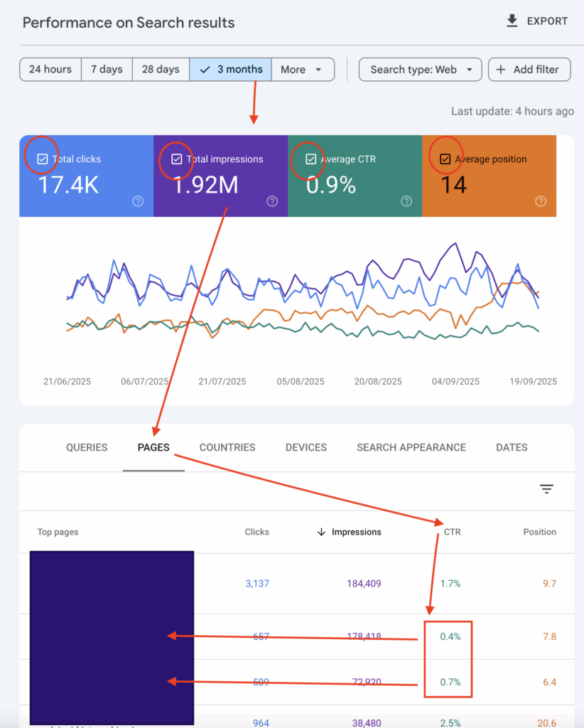Viewport: 584px width, 728px height.
Task: Click the help icon on Total clicks card
Action: (x=139, y=202)
